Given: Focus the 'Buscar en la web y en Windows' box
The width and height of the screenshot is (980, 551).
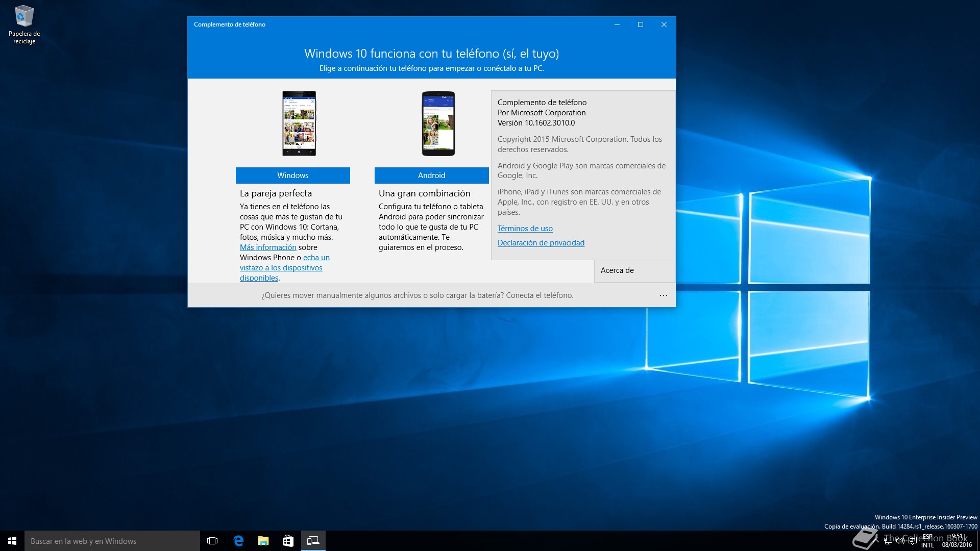Looking at the screenshot, I should tap(112, 541).
